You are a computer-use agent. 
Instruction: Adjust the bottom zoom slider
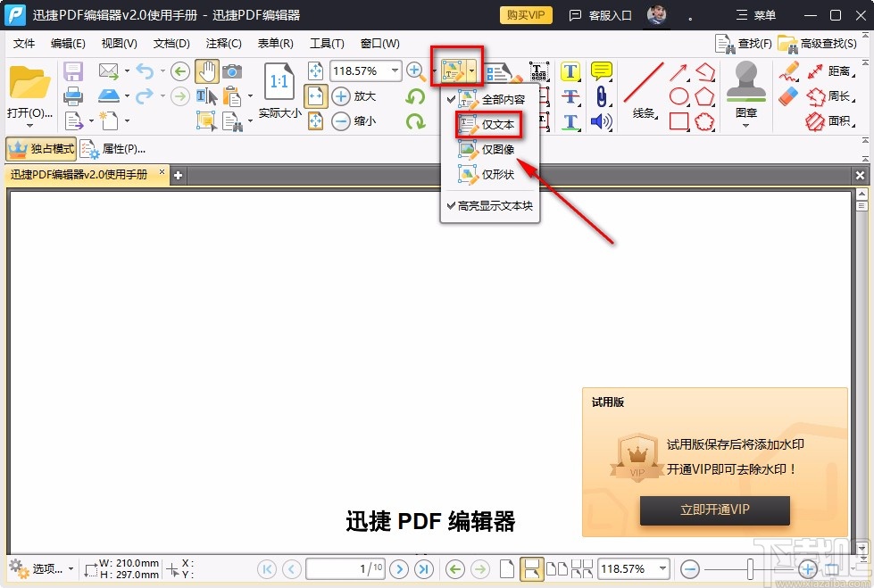pyautogui.click(x=750, y=568)
